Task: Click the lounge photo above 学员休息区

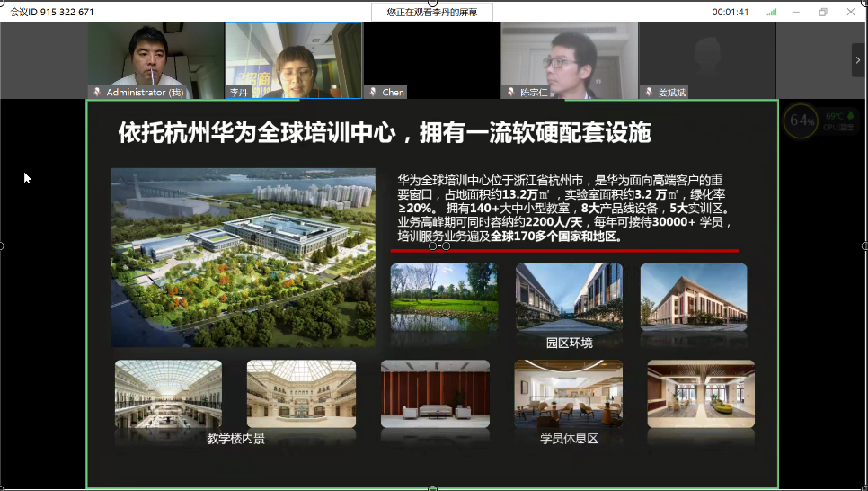Action: [569, 394]
